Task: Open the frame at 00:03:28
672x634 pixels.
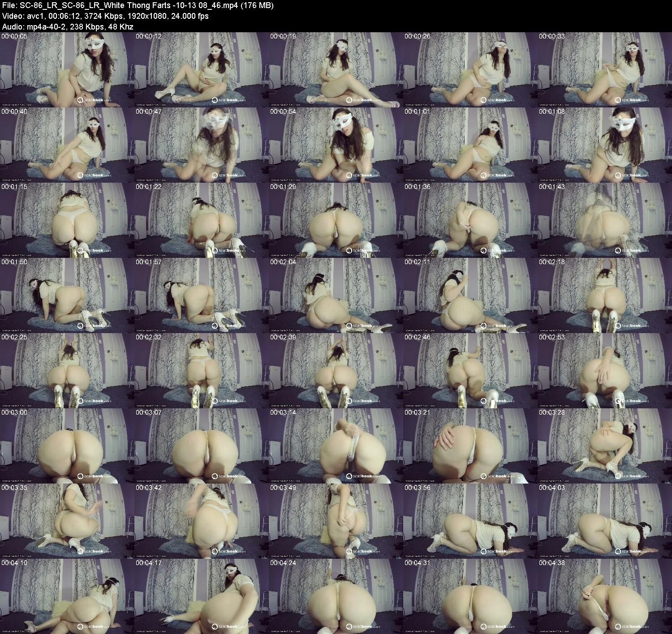Action: point(604,446)
